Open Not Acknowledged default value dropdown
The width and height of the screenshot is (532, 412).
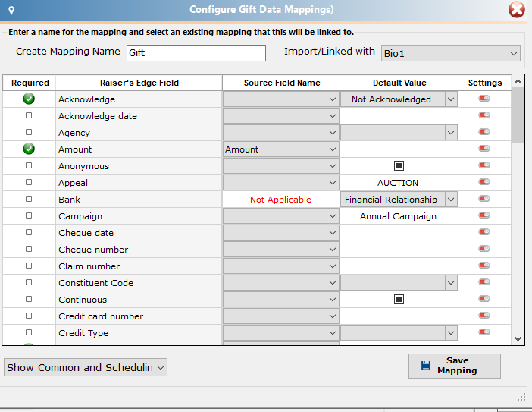tap(399, 99)
